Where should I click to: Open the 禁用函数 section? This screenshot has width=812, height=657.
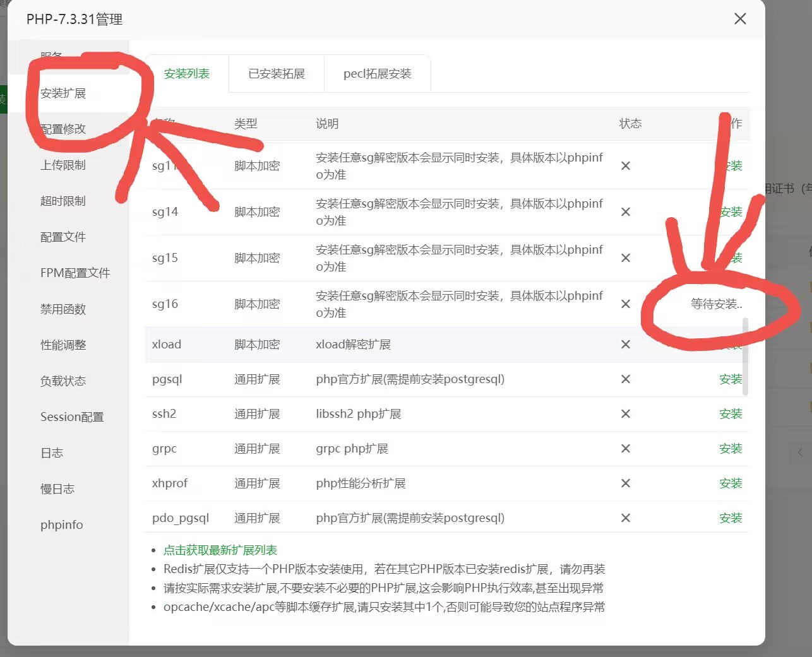click(x=63, y=309)
